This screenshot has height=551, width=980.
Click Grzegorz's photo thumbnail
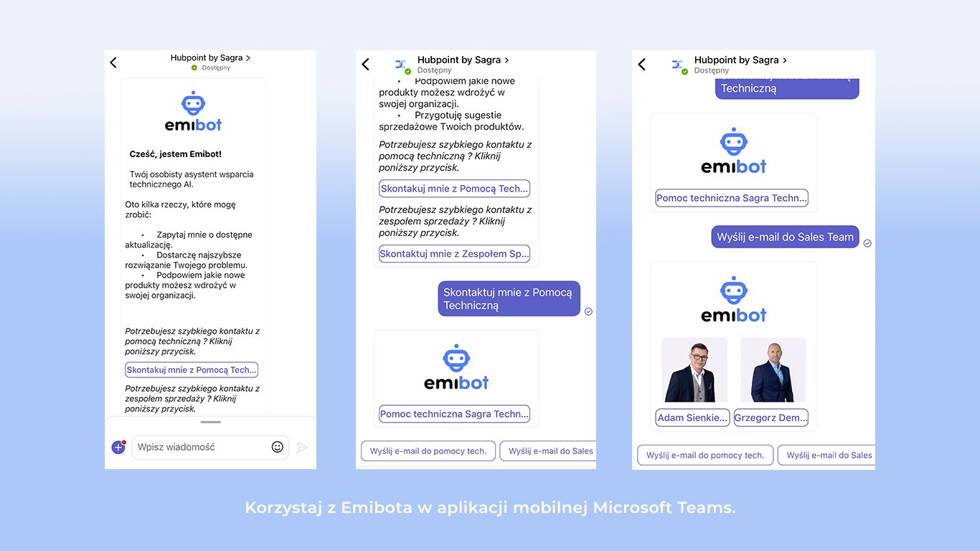(x=773, y=369)
